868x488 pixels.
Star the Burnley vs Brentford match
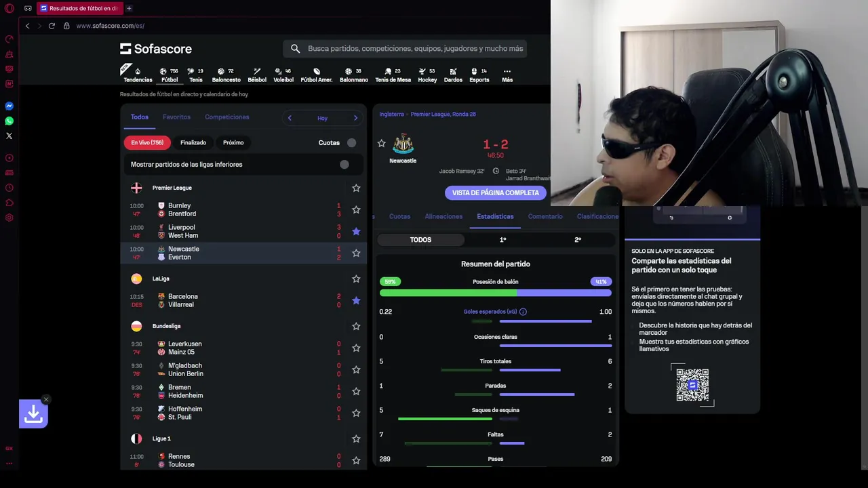[356, 209]
